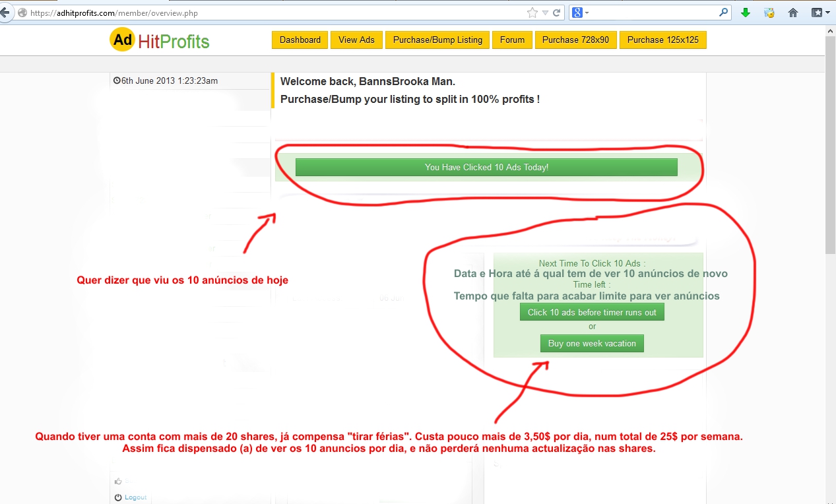Viewport: 836px width, 504px height.
Task: Click the power icon beside Logout
Action: [118, 497]
